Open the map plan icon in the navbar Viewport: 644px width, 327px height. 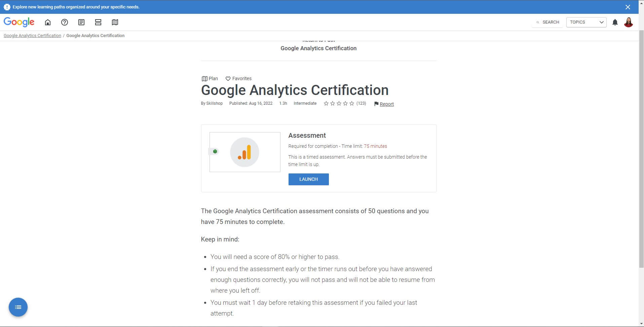115,22
